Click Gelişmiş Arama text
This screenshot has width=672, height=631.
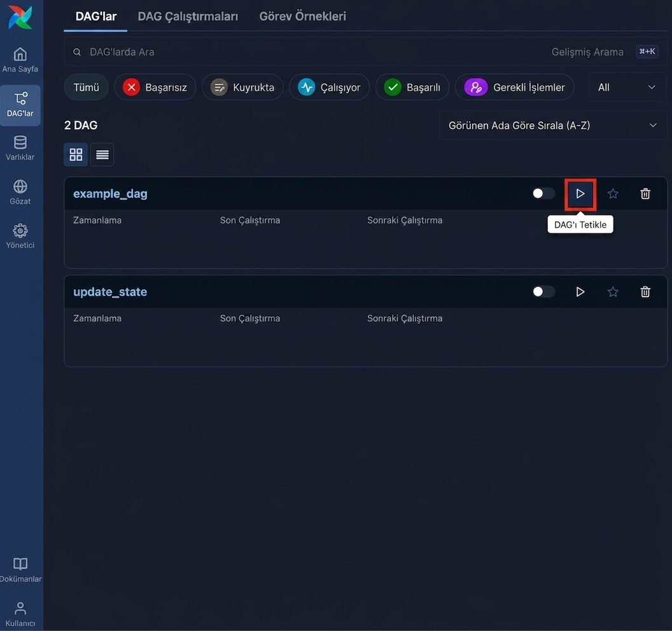pyautogui.click(x=587, y=52)
